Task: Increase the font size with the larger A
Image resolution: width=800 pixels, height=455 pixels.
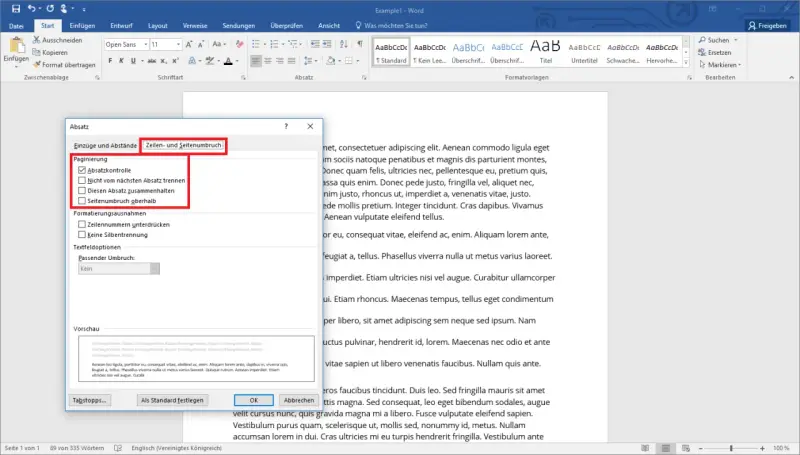Action: [189, 44]
